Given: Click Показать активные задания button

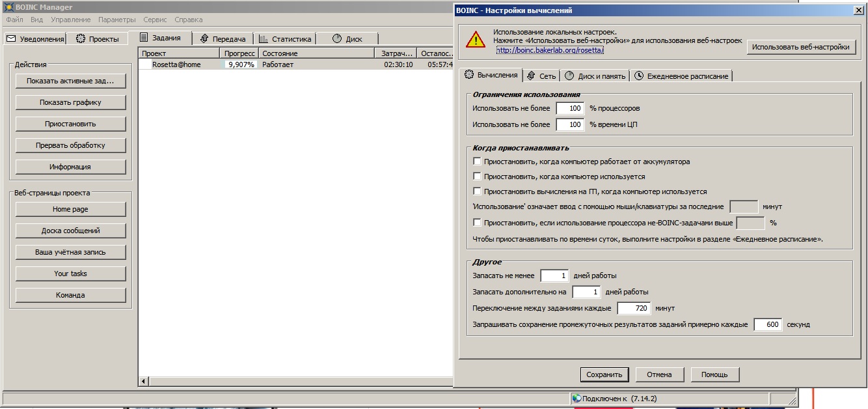Looking at the screenshot, I should click(70, 81).
